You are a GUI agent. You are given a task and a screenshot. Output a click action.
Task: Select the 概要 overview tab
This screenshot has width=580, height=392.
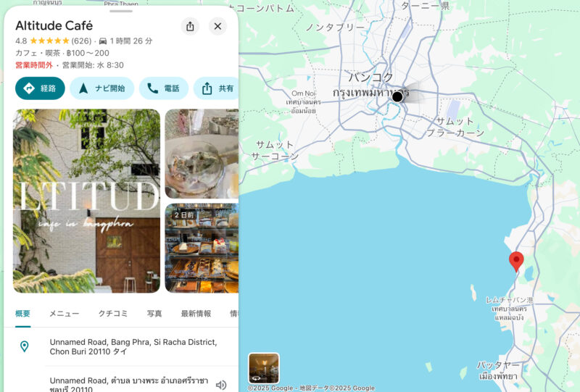(x=22, y=314)
